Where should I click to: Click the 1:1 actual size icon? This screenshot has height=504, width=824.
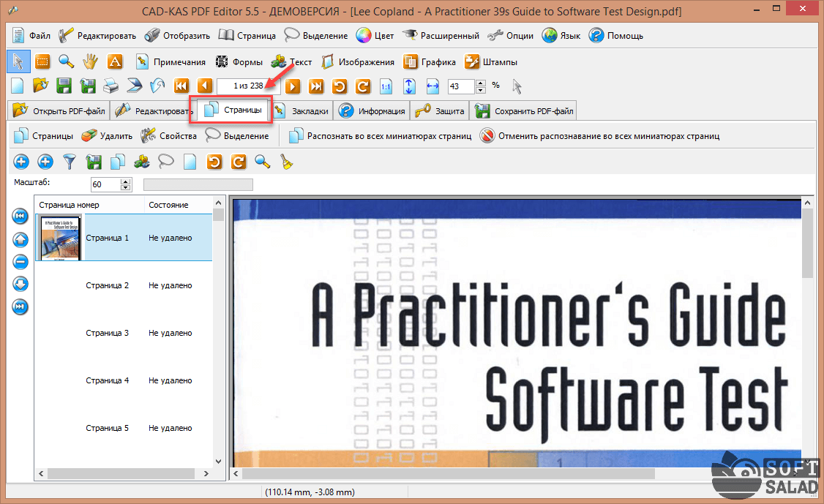pyautogui.click(x=386, y=86)
